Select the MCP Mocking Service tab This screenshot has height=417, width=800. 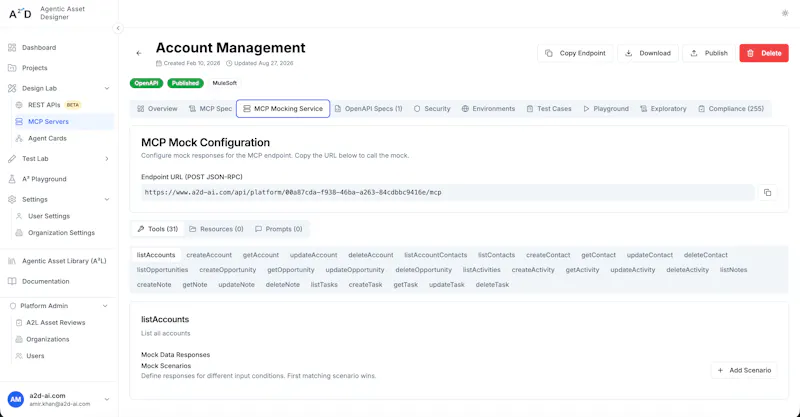coord(283,109)
